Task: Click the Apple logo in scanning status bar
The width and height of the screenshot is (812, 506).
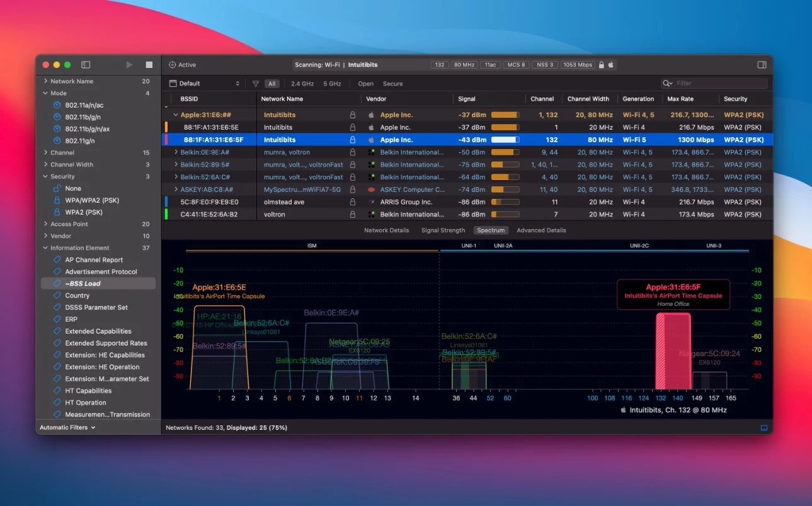Action: [610, 65]
